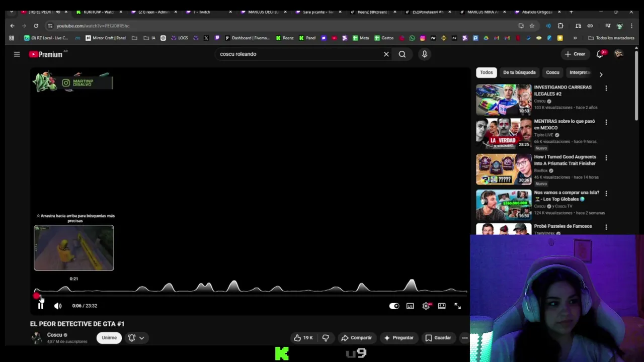
Task: Run the search with the magnifier button
Action: tap(402, 54)
